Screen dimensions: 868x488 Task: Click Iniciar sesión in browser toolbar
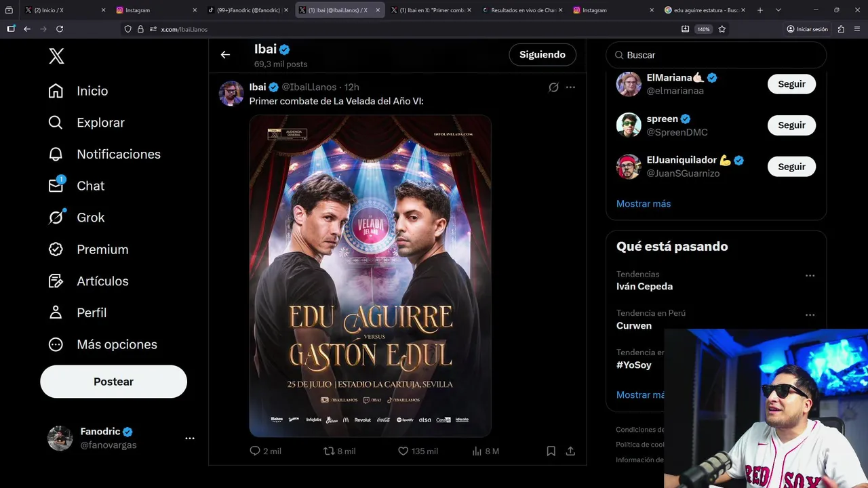(808, 29)
